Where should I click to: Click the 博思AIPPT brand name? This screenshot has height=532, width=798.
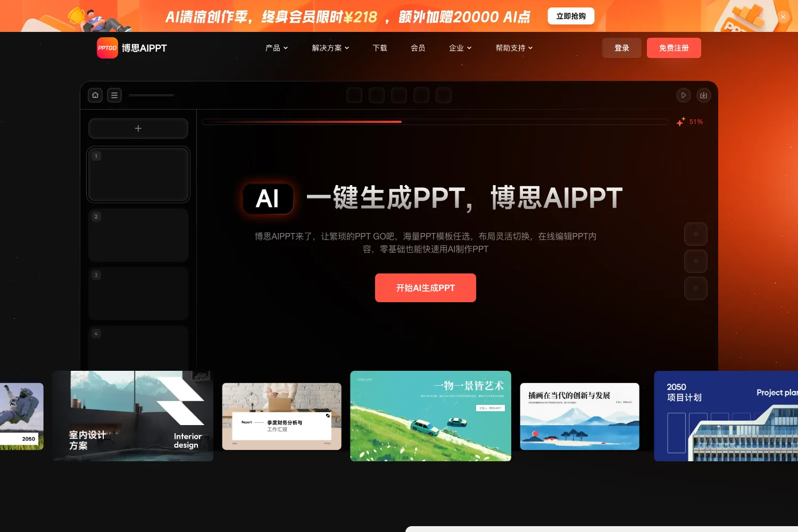(144, 48)
